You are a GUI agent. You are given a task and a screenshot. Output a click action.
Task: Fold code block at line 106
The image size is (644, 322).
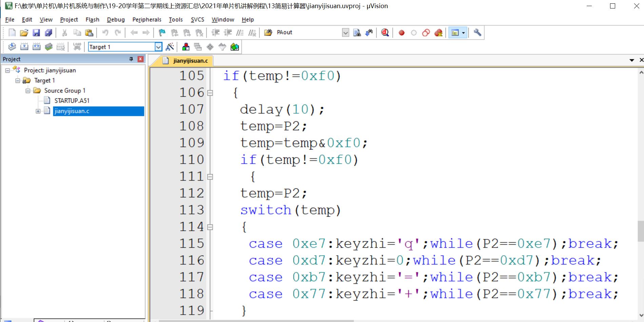pyautogui.click(x=210, y=93)
